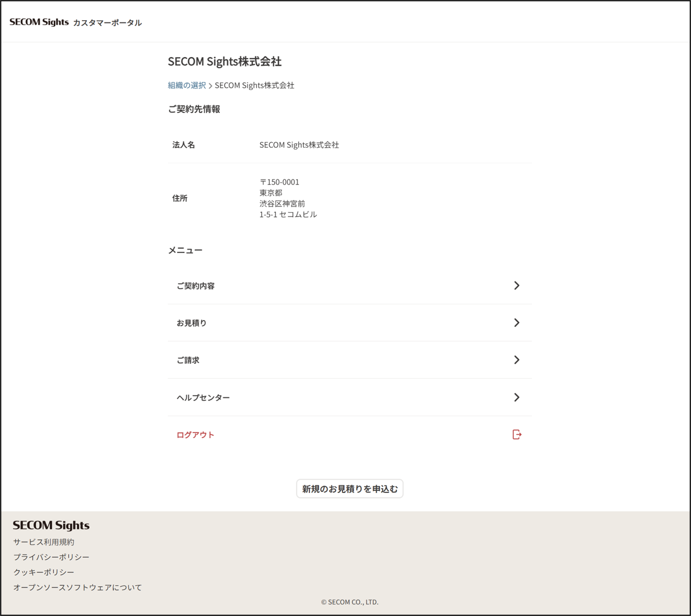The image size is (691, 616).
Task: Click the 法人名 value SECOM Sights株式会社
Action: [x=299, y=145]
